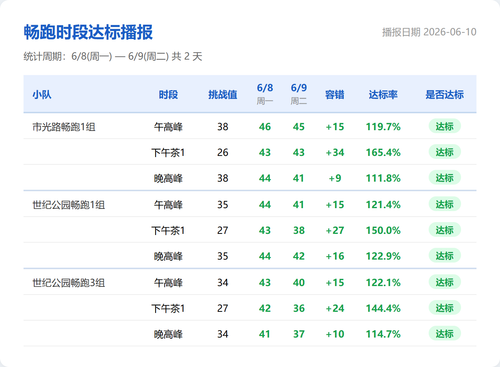Click 下午茶1 in the 144.4% row
Viewport: 500px width, 367px height.
tap(168, 308)
